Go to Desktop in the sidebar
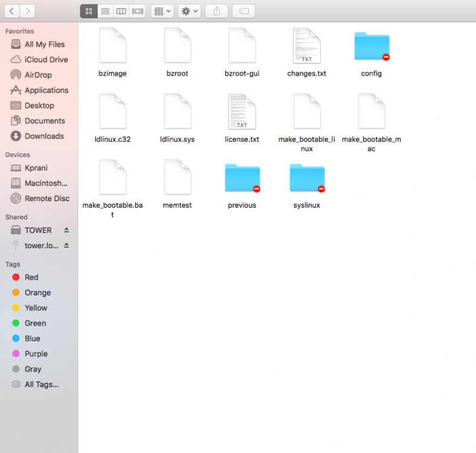Image resolution: width=476 pixels, height=453 pixels. coord(39,105)
